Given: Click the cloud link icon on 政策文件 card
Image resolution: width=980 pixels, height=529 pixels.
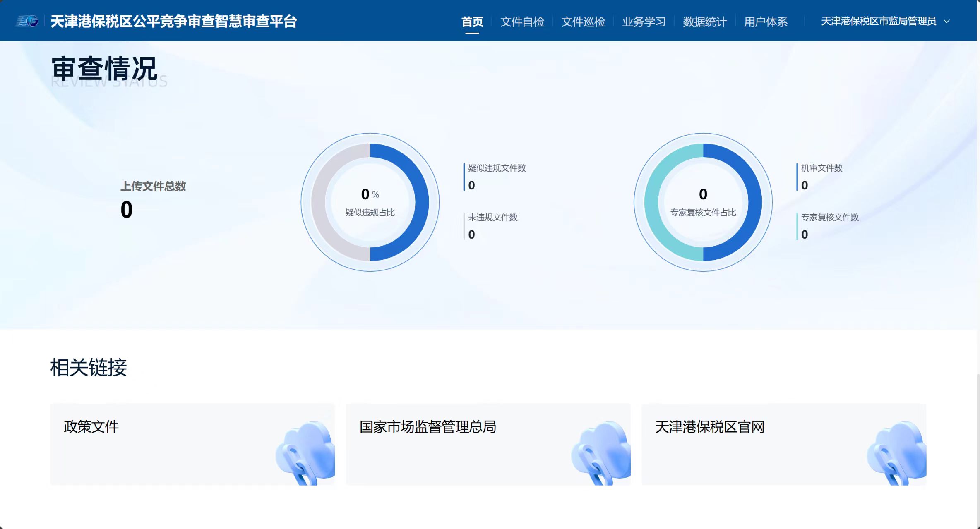Looking at the screenshot, I should tap(305, 452).
